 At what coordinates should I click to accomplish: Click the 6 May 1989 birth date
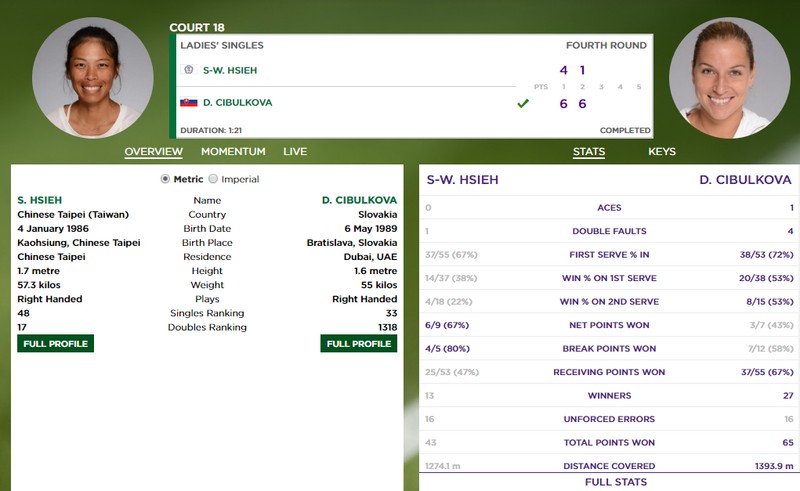(370, 229)
